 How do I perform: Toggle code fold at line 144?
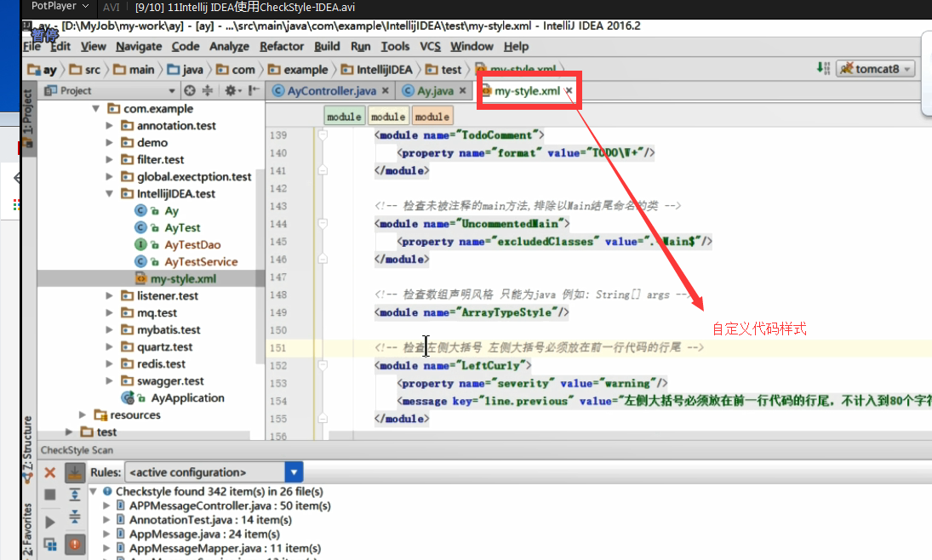[323, 224]
